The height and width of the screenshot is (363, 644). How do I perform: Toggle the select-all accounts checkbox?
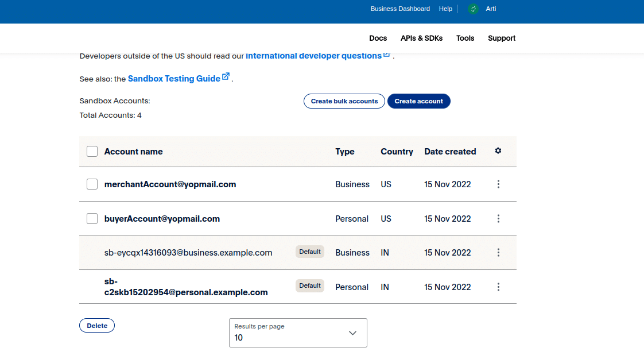point(92,152)
